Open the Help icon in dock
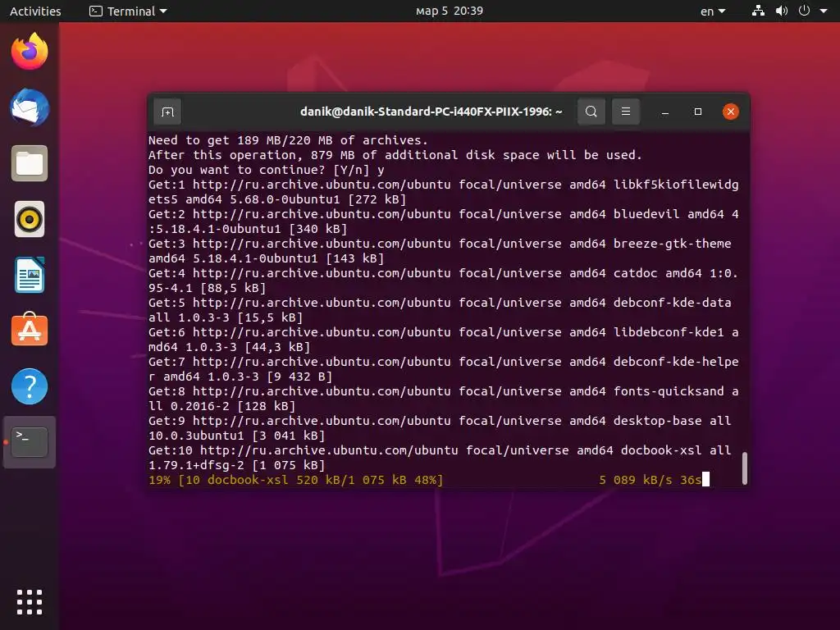Viewport: 840px width, 630px height. 30,386
